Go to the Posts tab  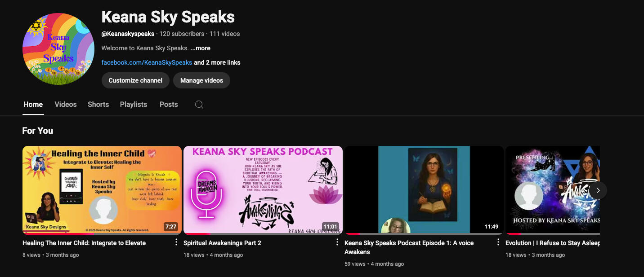[x=169, y=104]
